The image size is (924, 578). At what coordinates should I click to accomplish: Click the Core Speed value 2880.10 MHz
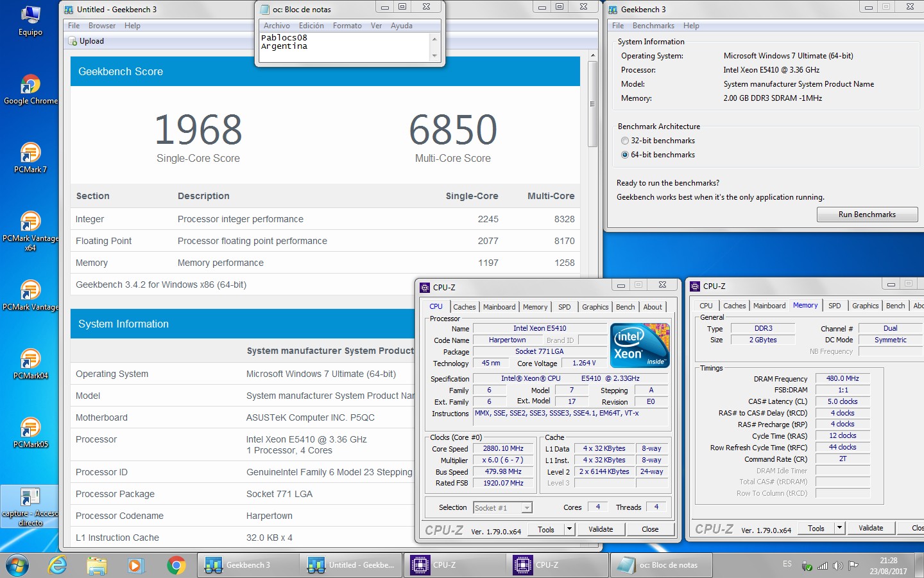click(x=503, y=448)
